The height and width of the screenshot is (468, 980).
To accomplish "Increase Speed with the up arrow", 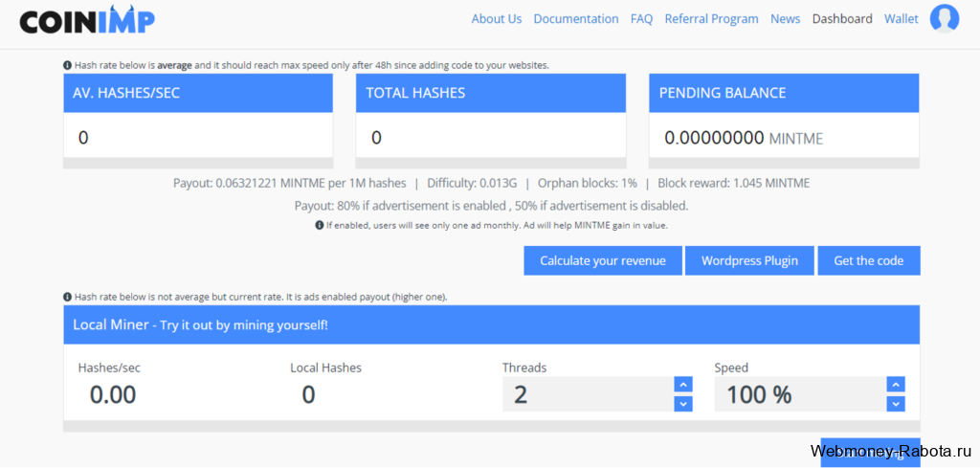I will (896, 385).
